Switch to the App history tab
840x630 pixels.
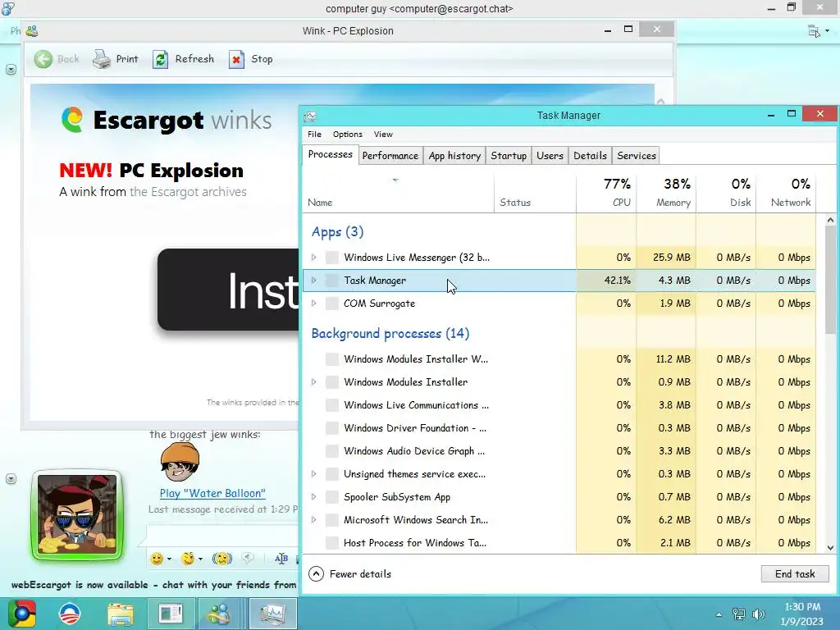point(454,156)
